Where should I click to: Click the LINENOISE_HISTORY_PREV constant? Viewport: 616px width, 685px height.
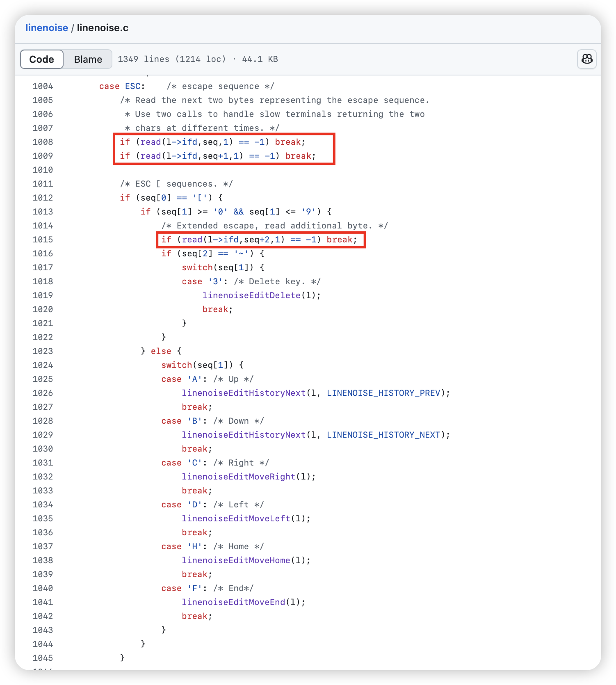[383, 393]
